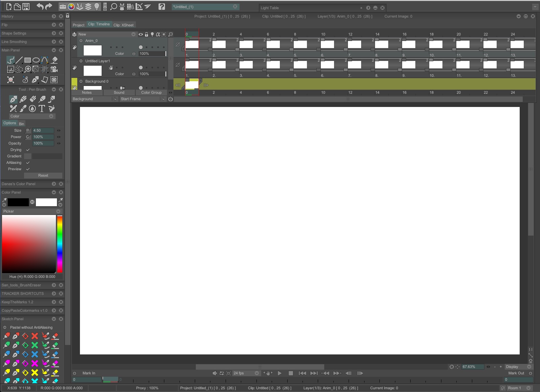540x392 pixels.
Task: Expand the Flip panel
Action: click(x=54, y=25)
